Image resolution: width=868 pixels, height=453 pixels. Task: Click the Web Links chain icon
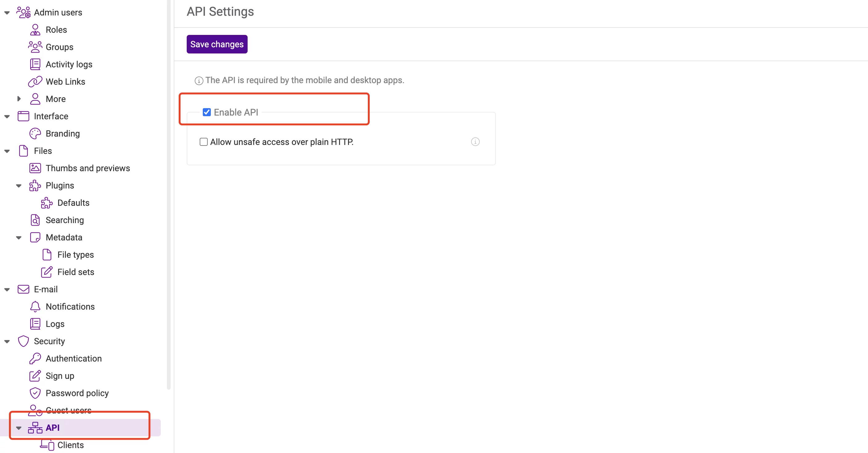coord(35,82)
